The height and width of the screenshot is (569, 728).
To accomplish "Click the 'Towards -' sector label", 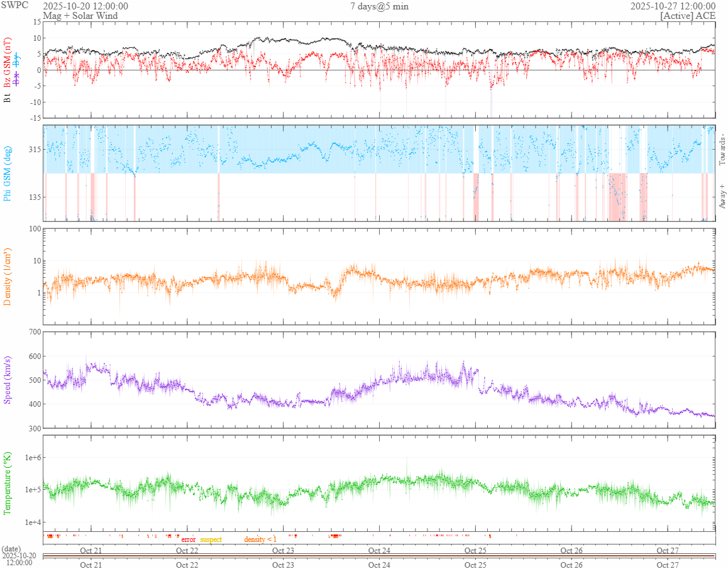I will point(722,151).
